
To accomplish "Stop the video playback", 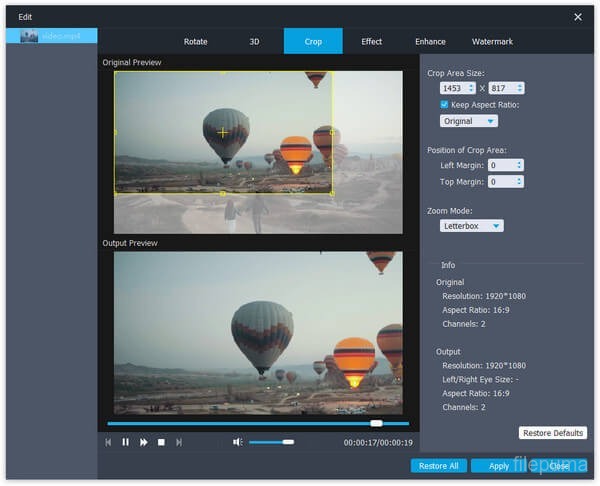I will 161,442.
